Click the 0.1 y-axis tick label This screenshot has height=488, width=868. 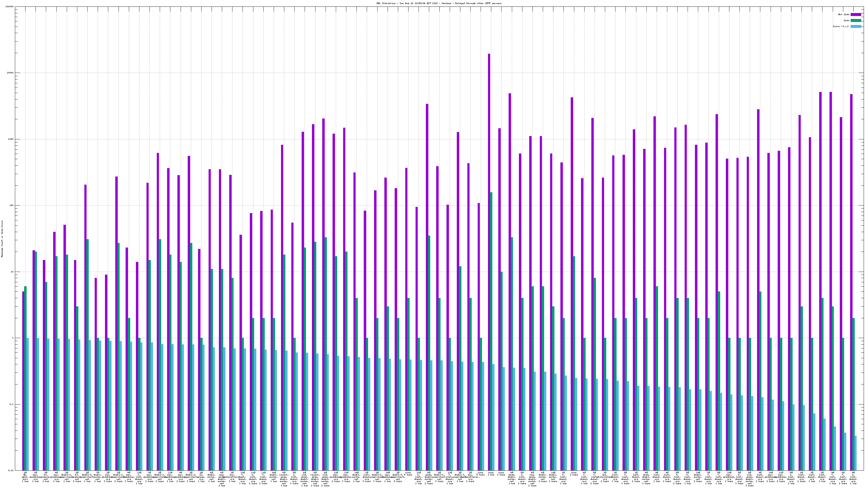11,404
